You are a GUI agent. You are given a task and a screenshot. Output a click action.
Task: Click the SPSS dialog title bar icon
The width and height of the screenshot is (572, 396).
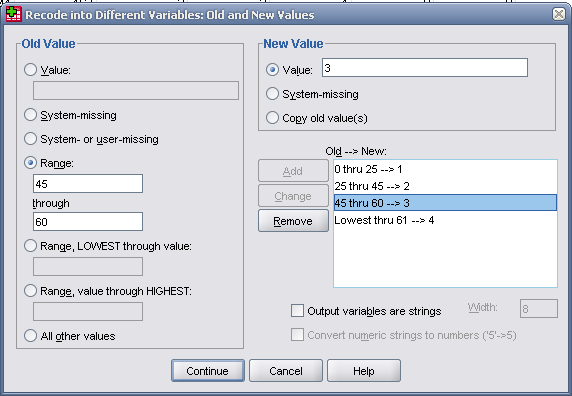13,14
